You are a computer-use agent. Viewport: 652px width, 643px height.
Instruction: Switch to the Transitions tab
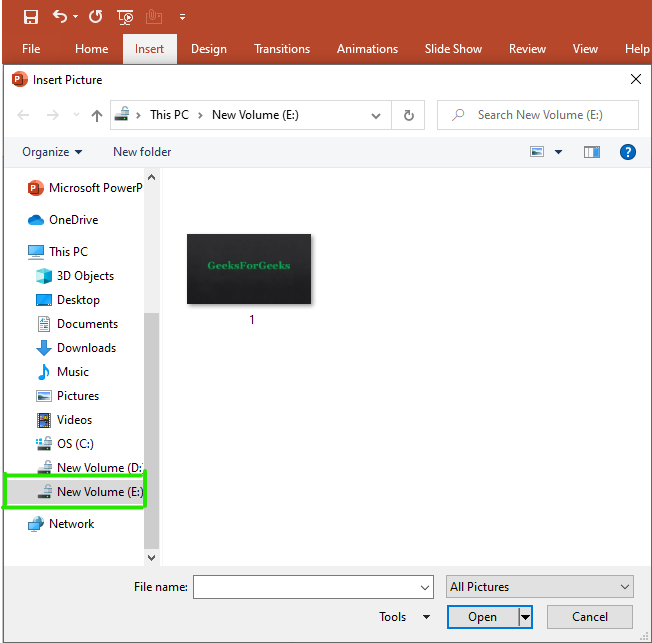(282, 49)
